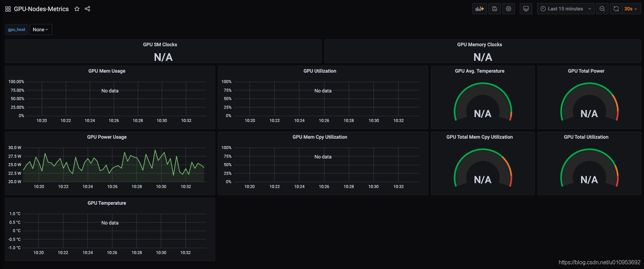This screenshot has height=269, width=644.
Task: Click the 1.0 °C axis label
Action: tap(15, 214)
